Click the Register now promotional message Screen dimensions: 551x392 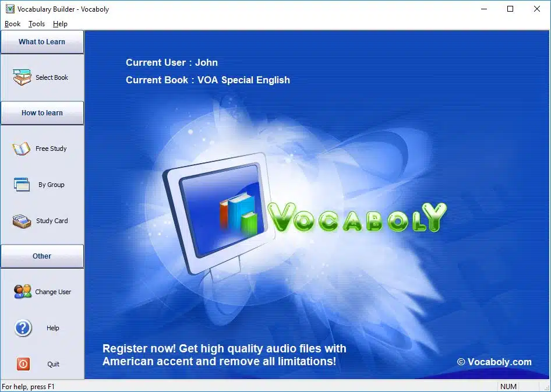224,355
